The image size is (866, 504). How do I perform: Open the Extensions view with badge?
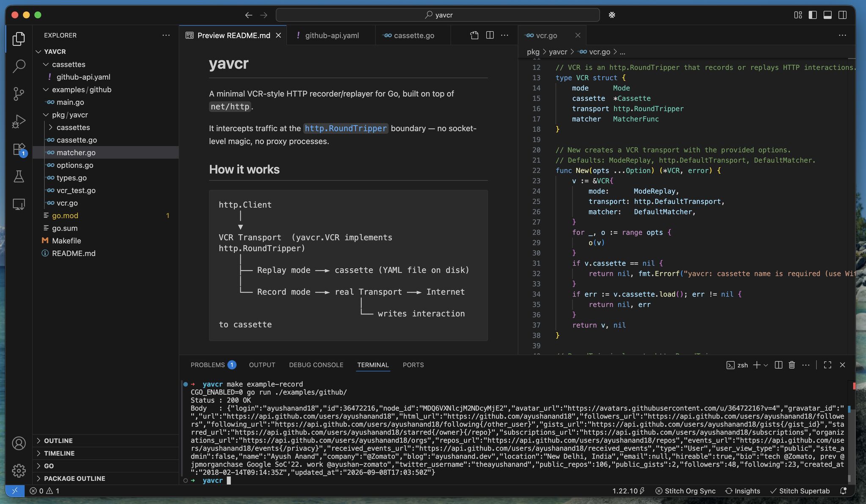(19, 149)
